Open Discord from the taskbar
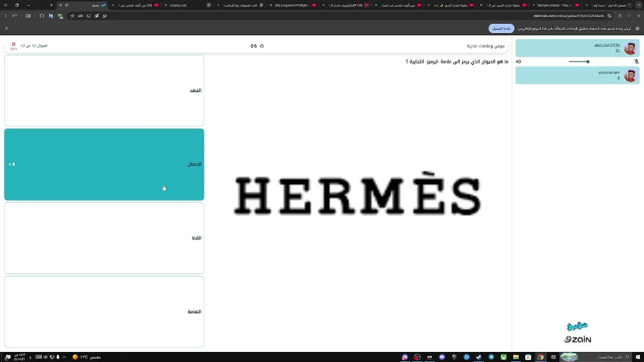This screenshot has height=362, width=644. coord(442,357)
